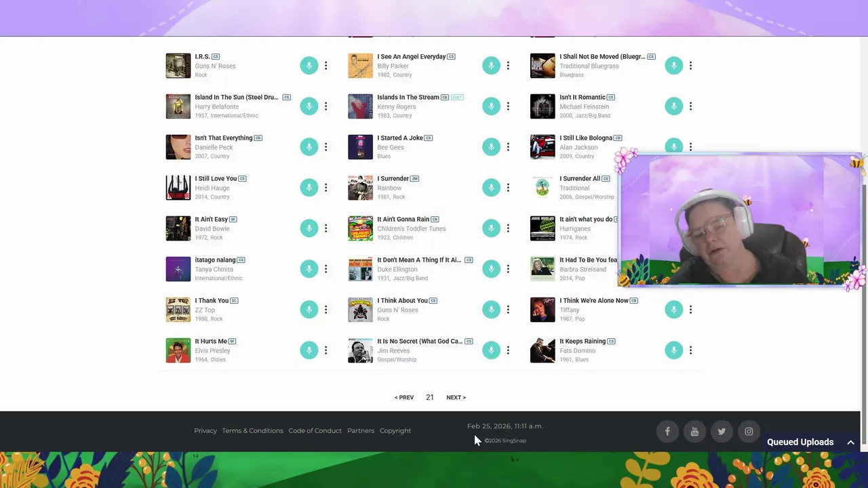Open the Partners footer link
This screenshot has width=868, height=488.
pos(361,430)
